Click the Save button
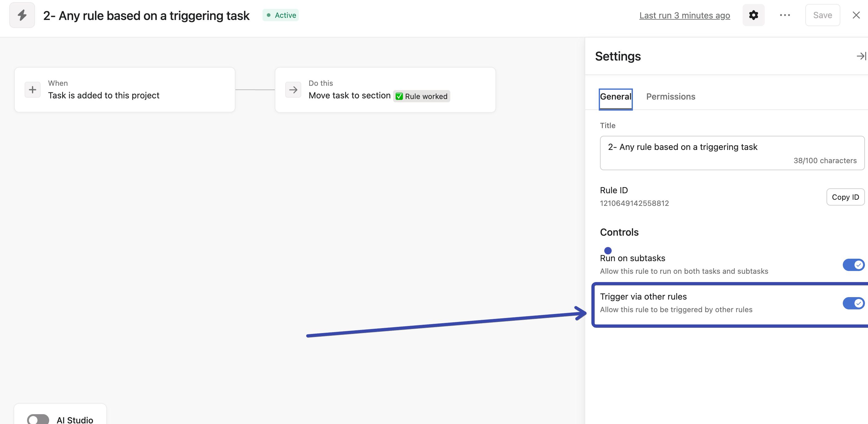 pos(822,15)
